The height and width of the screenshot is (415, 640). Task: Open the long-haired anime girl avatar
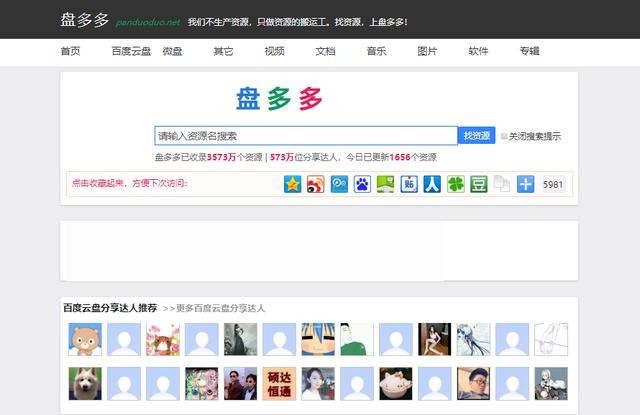pyautogui.click(x=473, y=339)
